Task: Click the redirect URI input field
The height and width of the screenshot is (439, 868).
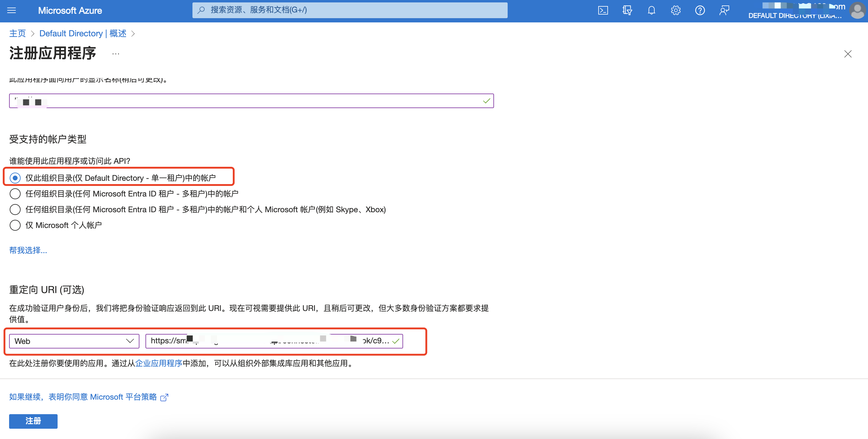Action: click(274, 341)
